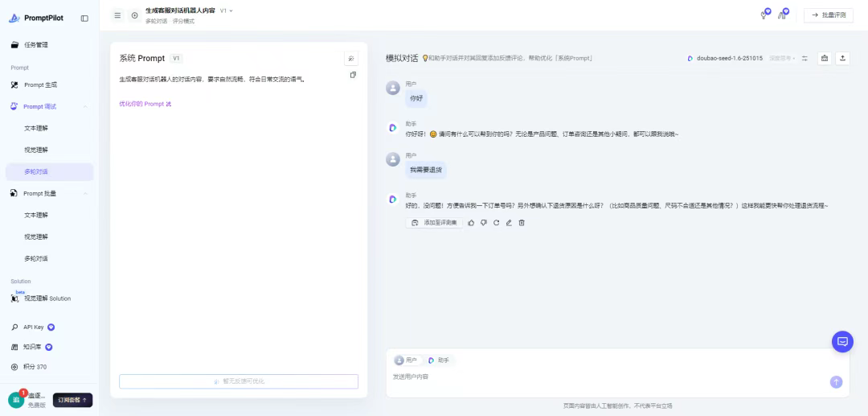Viewport: 868px width, 416px height.
Task: Click the magic wand icon in the 系统 Prompt panel
Action: [351, 58]
